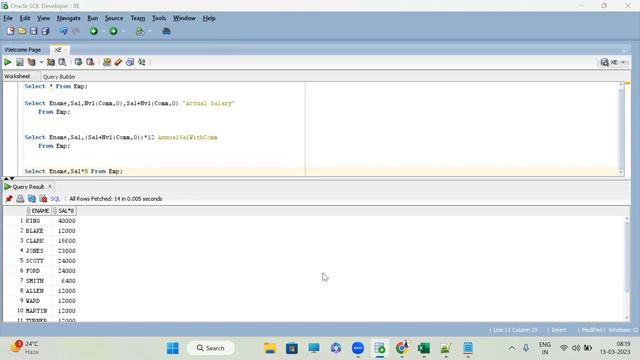
Task: Click the Explain Plan icon
Action: point(31,62)
